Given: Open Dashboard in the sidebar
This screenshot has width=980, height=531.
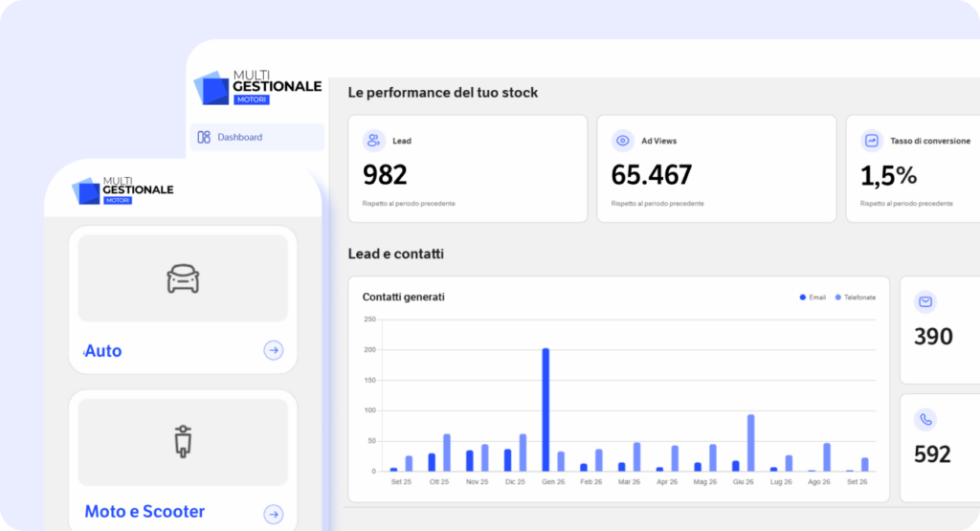Looking at the screenshot, I should (256, 137).
